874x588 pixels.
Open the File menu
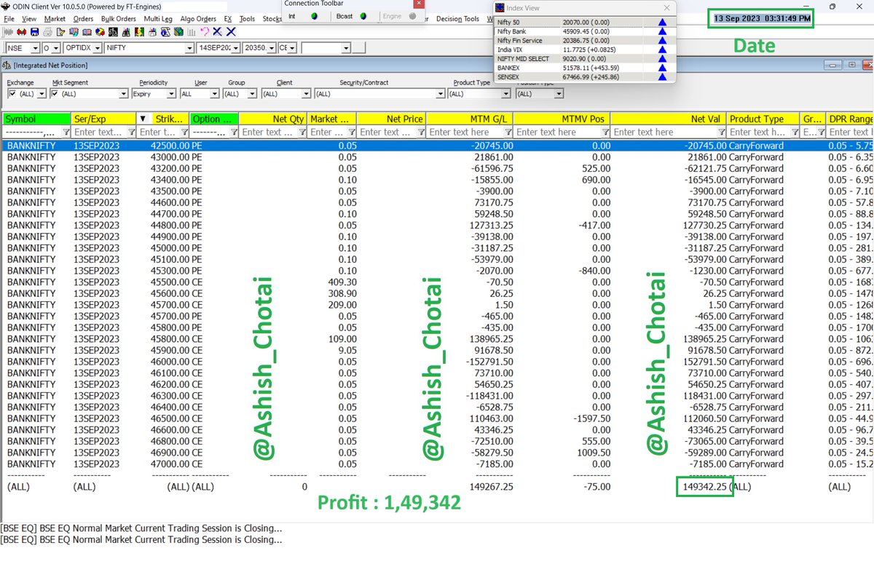point(10,19)
